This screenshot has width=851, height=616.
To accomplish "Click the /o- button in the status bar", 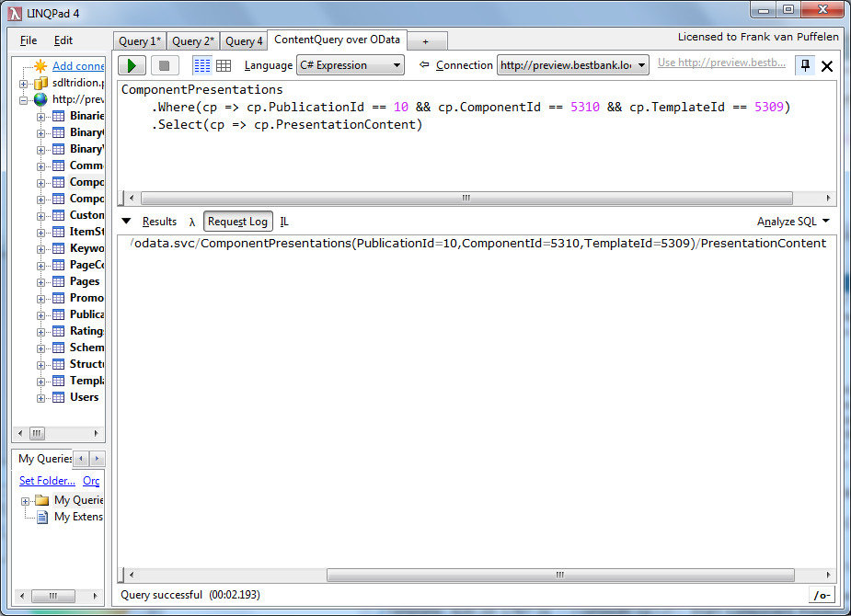I will [x=822, y=595].
